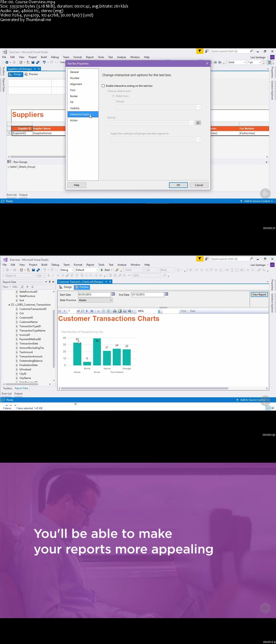The width and height of the screenshot is (276, 644).
Task: Move item up in Report Data pane
Action: (x=27, y=287)
